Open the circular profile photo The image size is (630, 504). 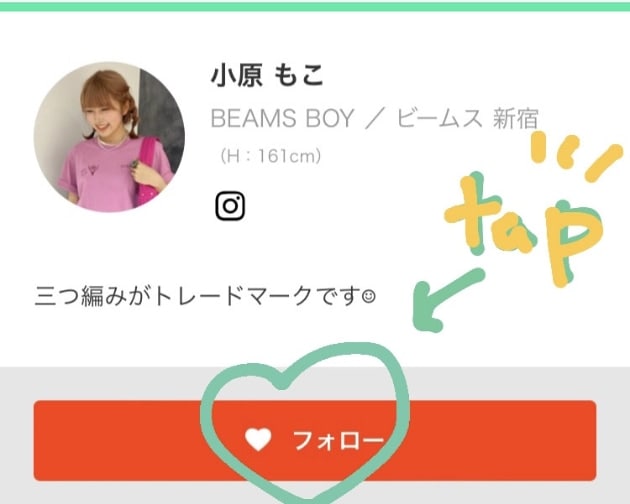pos(109,137)
